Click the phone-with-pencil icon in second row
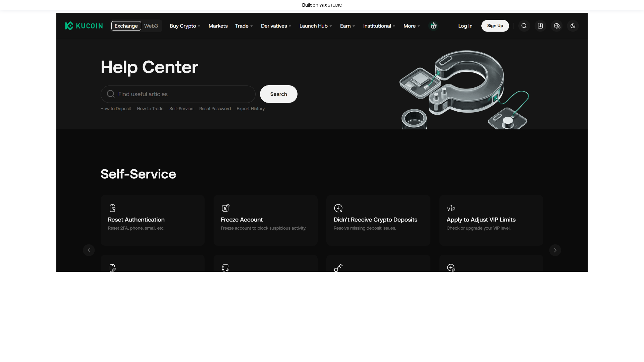 113,268
